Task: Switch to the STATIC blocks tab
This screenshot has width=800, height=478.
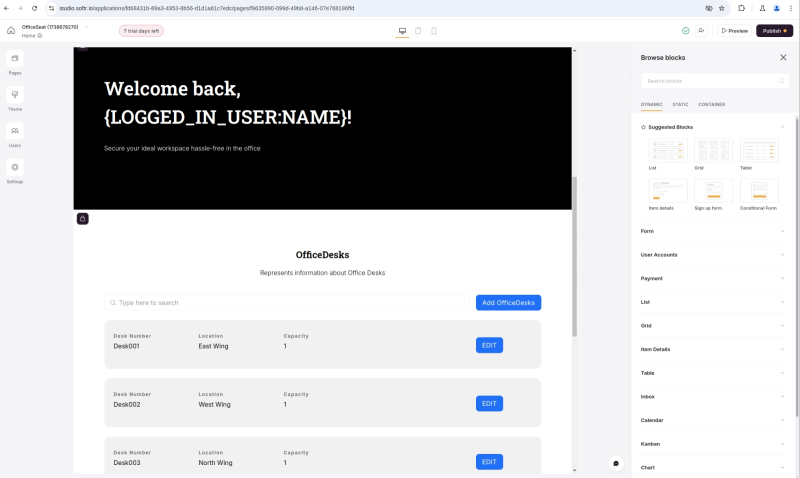Action: point(680,104)
